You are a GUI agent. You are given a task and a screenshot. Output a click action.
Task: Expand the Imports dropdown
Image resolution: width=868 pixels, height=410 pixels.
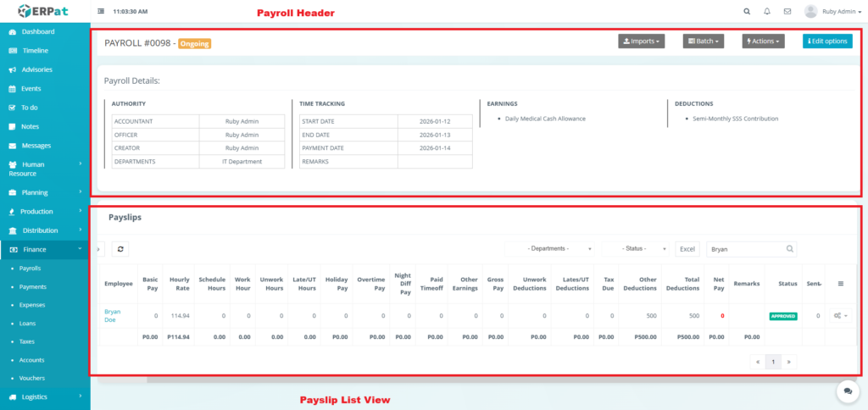pos(641,41)
